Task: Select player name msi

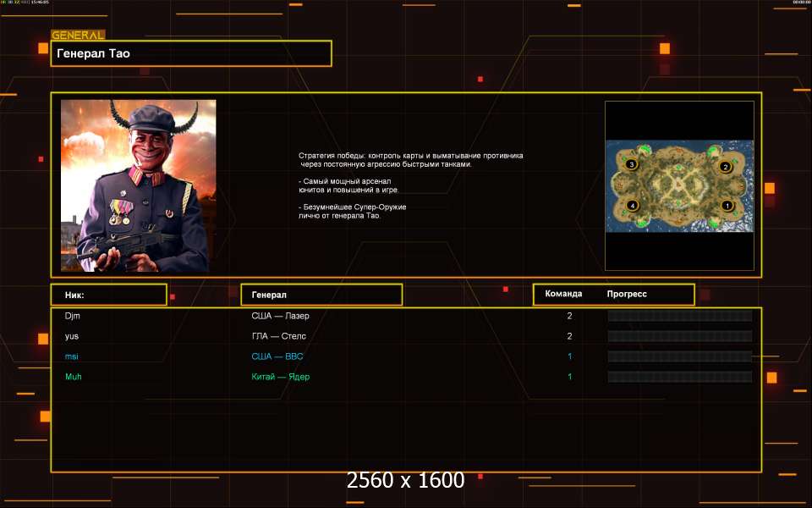Action: [x=71, y=356]
